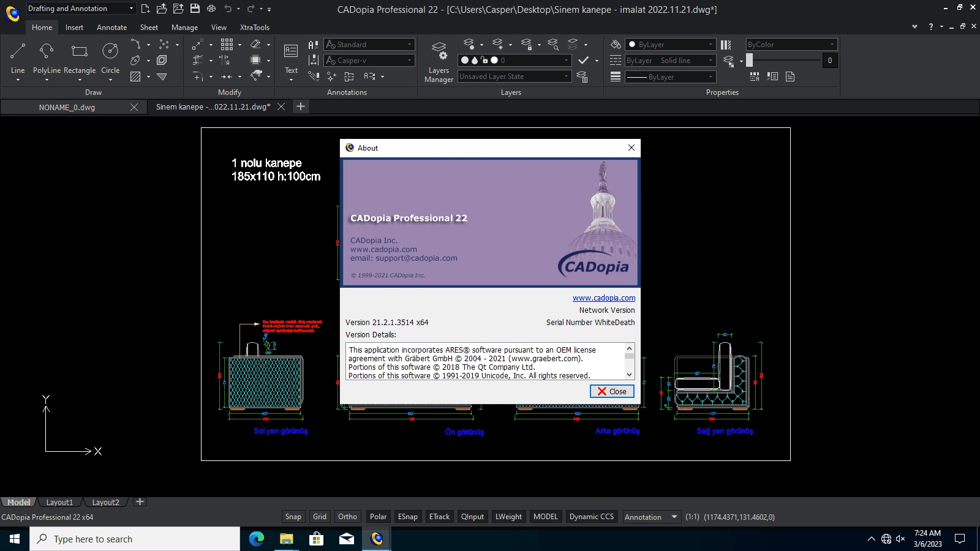
Task: Open the Casper-v dimension style dropdown
Action: coord(369,60)
